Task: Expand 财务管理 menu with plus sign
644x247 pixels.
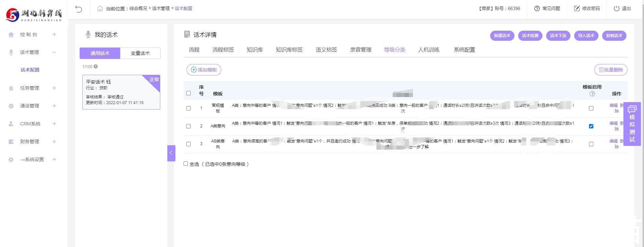Action: point(54,142)
